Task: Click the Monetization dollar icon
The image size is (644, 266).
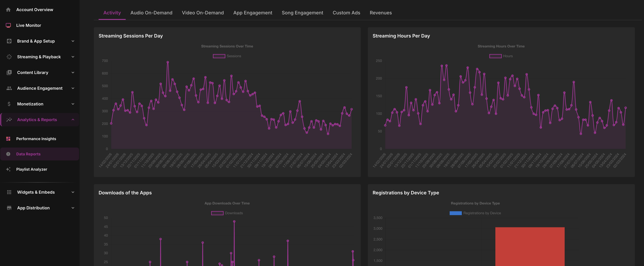Action: pyautogui.click(x=9, y=104)
